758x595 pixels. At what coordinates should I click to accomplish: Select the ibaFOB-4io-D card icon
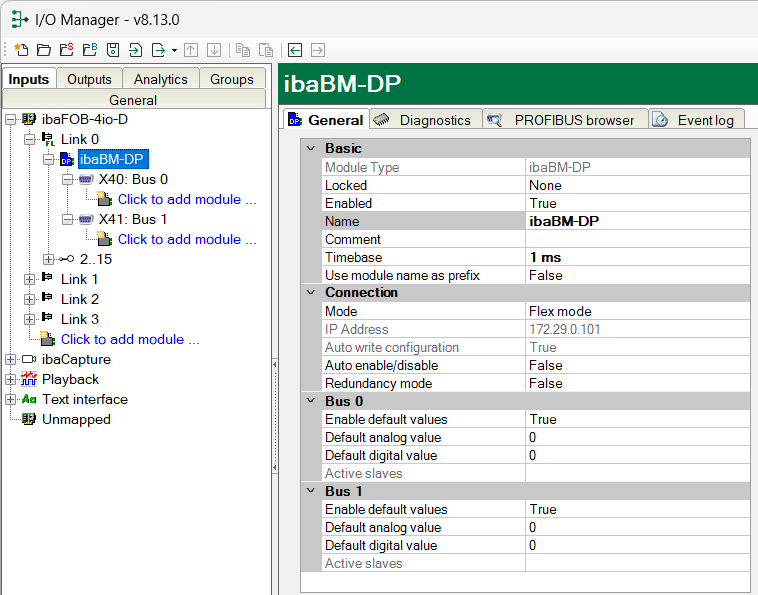(x=29, y=119)
